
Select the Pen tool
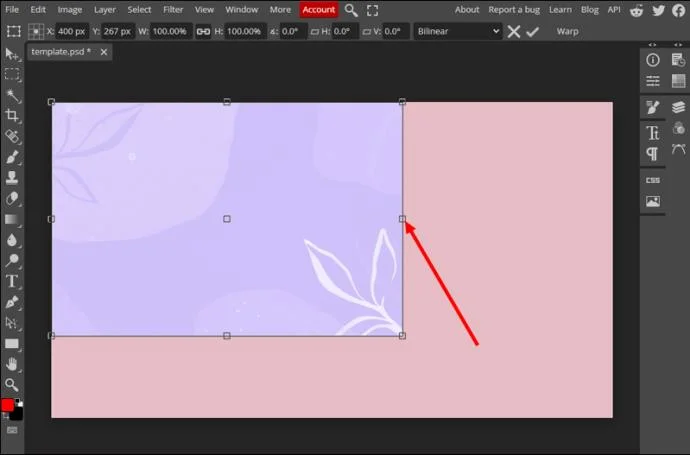[x=12, y=302]
